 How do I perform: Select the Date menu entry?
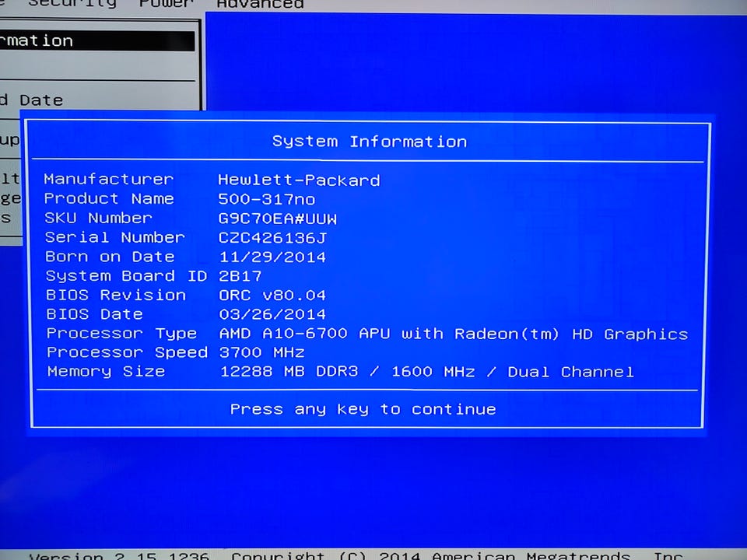tap(31, 100)
